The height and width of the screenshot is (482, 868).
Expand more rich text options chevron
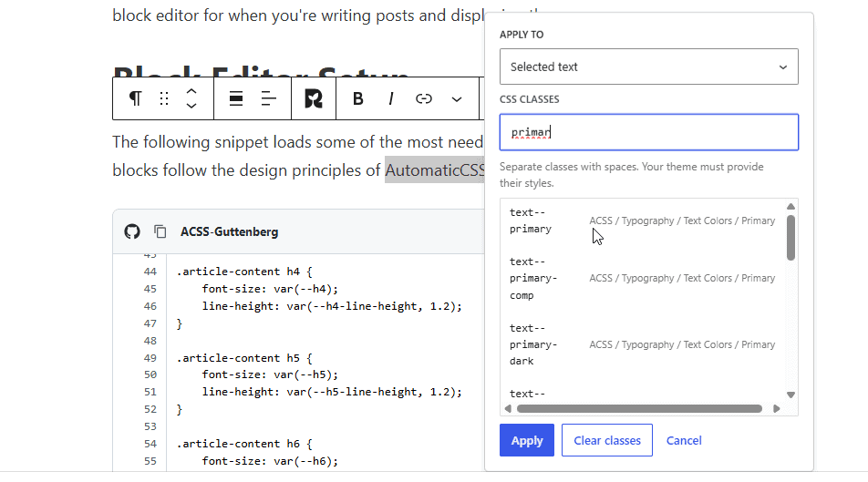tap(456, 99)
